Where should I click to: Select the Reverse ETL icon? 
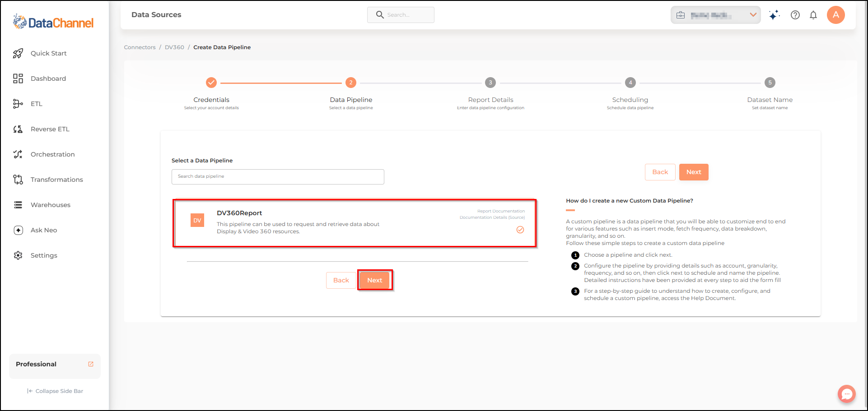[18, 129]
